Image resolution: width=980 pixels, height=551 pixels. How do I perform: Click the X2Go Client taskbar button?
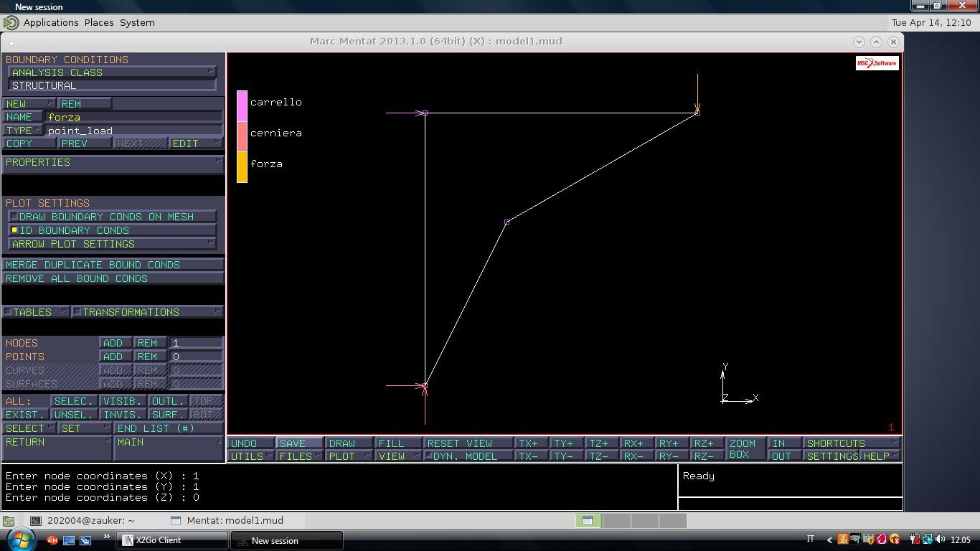click(171, 540)
